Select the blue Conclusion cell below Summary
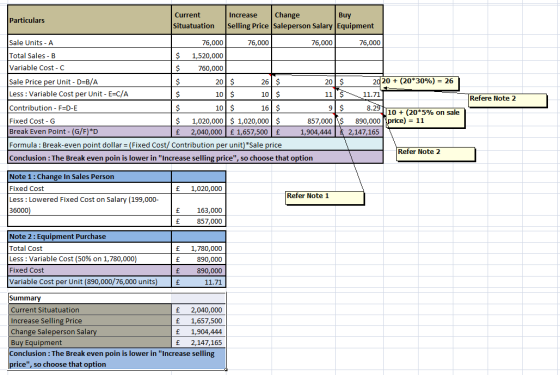 [x=117, y=359]
